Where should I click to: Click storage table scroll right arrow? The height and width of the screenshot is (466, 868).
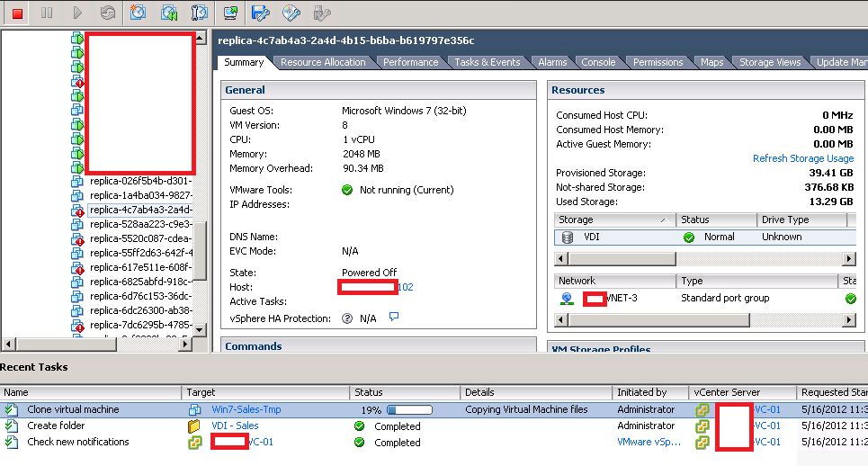coord(848,258)
